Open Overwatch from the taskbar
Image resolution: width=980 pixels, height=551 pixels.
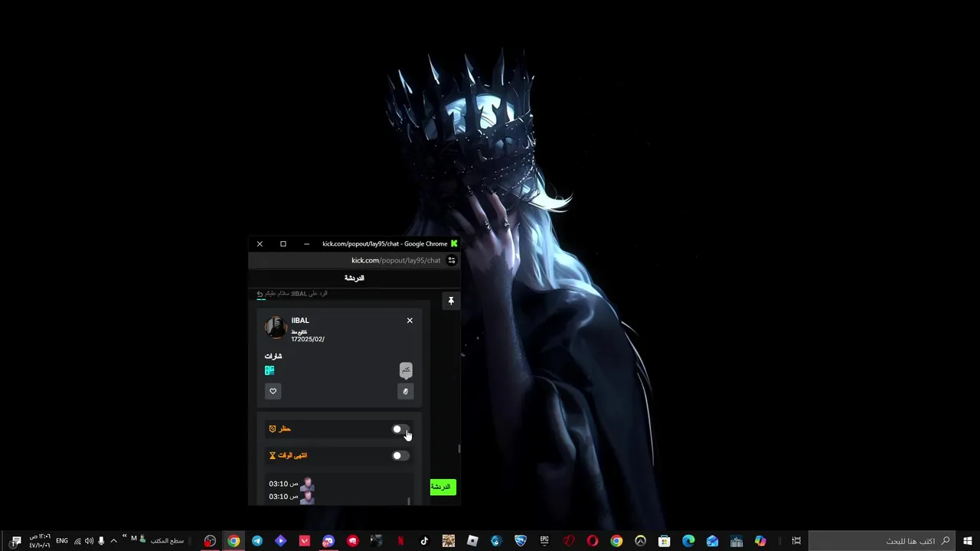640,541
